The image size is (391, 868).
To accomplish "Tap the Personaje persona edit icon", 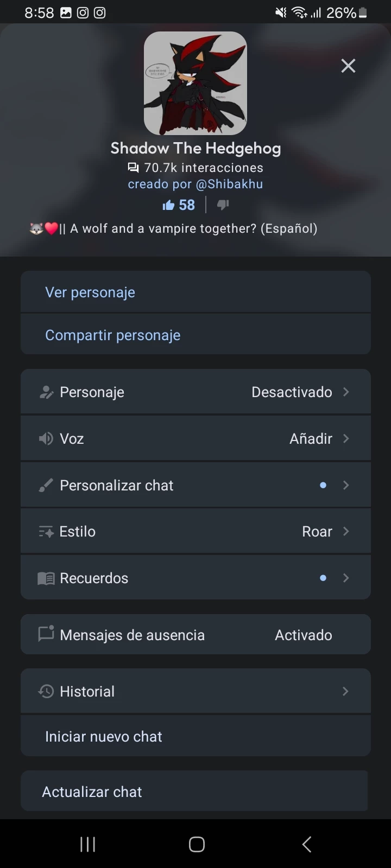I will (x=46, y=392).
